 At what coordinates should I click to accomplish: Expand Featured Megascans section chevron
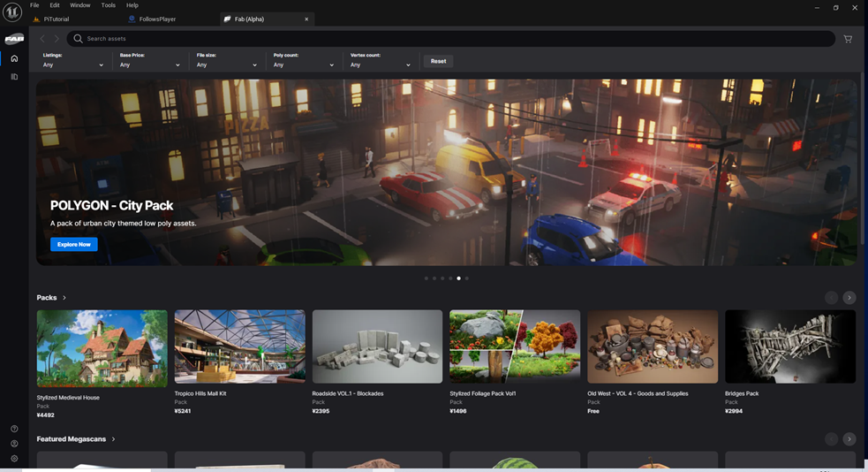[114, 438]
